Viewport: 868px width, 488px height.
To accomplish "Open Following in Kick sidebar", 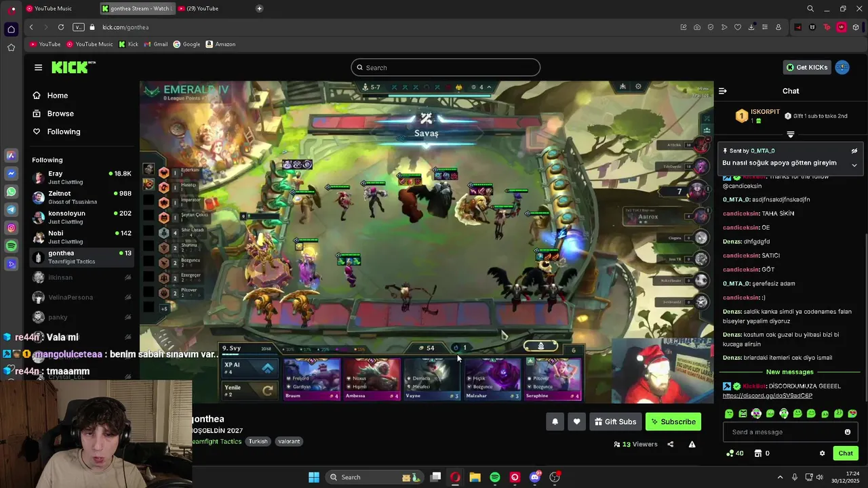I will (57, 131).
